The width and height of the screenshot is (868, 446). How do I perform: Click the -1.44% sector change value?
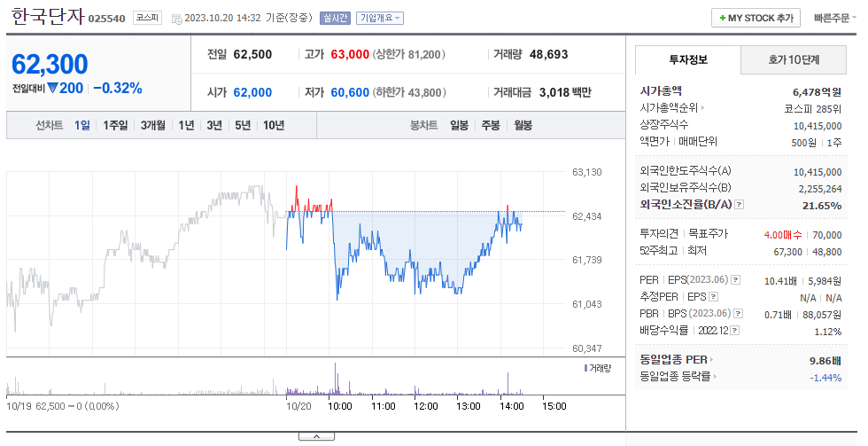pos(825,378)
